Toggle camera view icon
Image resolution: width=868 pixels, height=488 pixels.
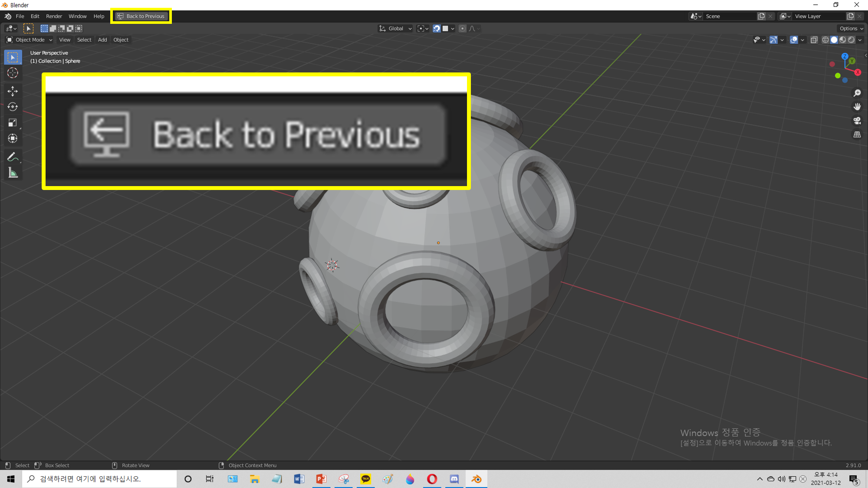(857, 121)
